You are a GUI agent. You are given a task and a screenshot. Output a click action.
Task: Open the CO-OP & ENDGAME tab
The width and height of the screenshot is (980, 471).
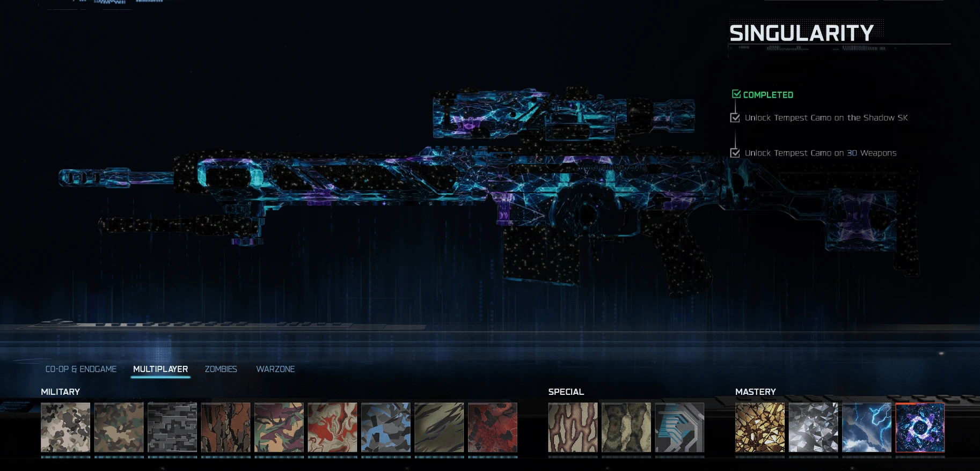[81, 369]
